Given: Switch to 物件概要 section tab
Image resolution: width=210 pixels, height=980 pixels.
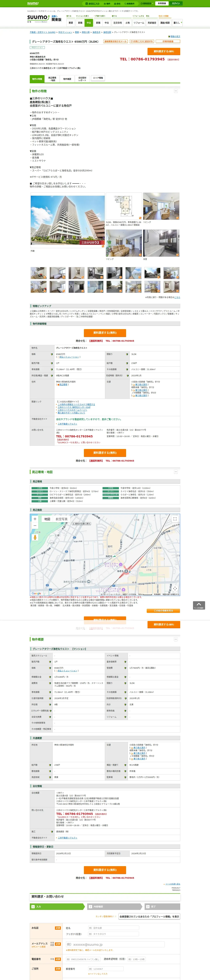Looking at the screenshot, I should [67, 79].
